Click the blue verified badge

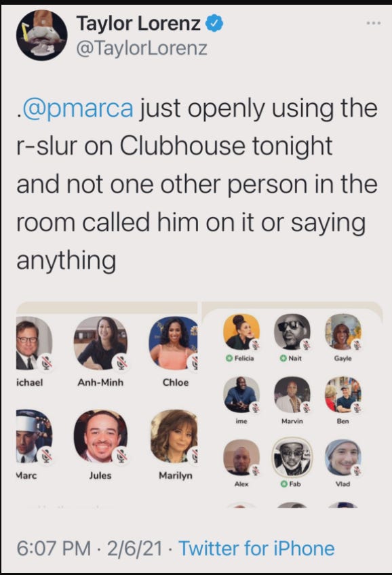(214, 23)
